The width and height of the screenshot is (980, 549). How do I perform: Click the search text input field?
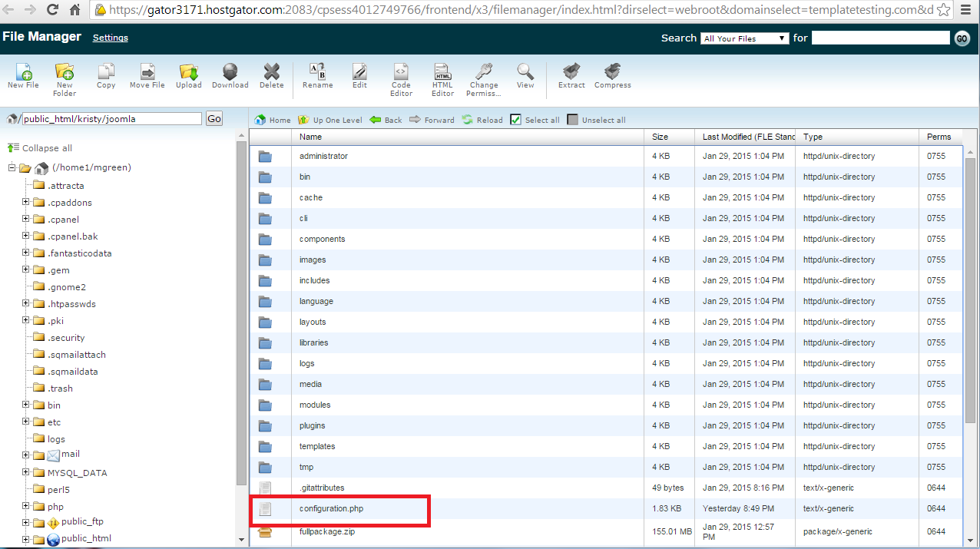(880, 38)
